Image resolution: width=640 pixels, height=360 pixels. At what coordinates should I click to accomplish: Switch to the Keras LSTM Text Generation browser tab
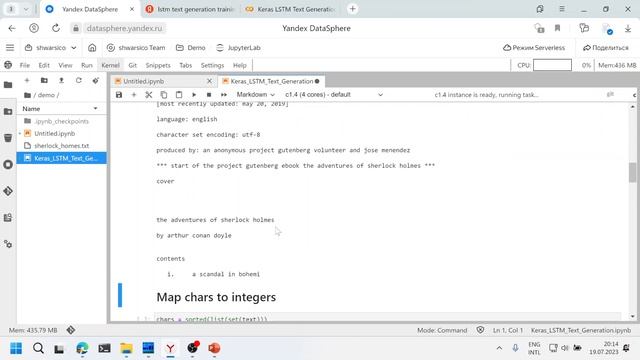291,9
